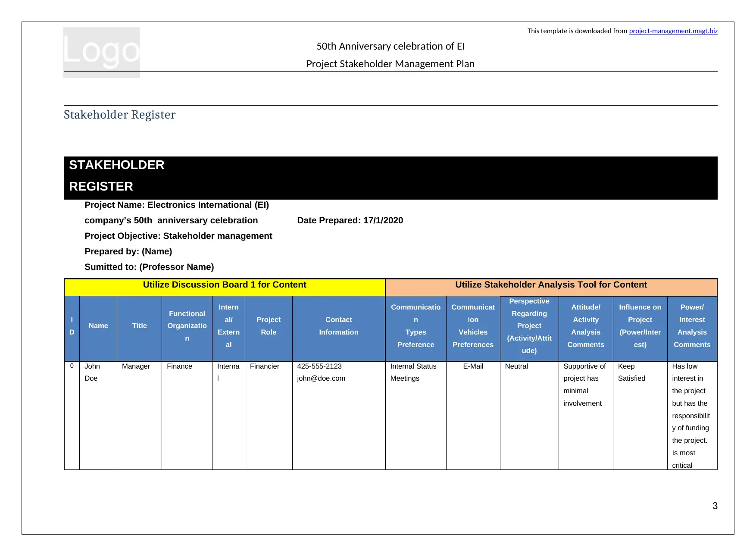The image size is (756, 535).
Task: Click the phone number 425-555-2123
Action: 319,366
